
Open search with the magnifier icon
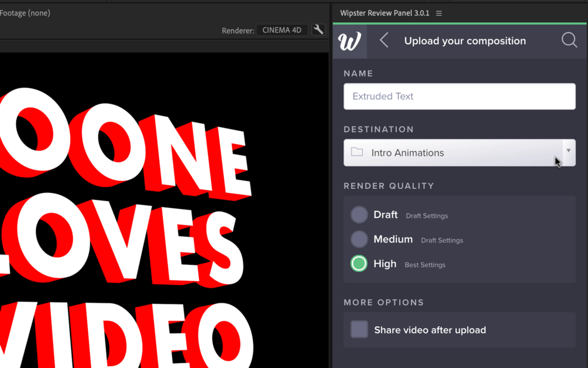pyautogui.click(x=569, y=40)
